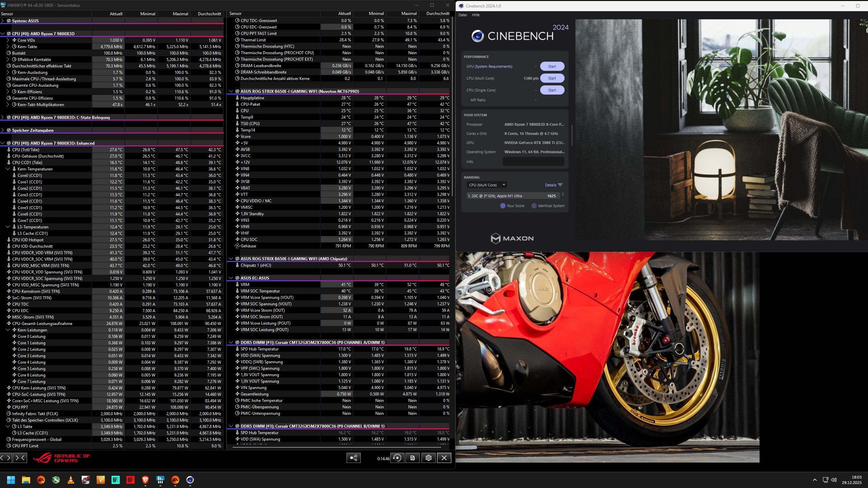Start the CPU (Single Core) benchmark
Image resolution: width=868 pixels, height=488 pixels.
click(x=552, y=90)
